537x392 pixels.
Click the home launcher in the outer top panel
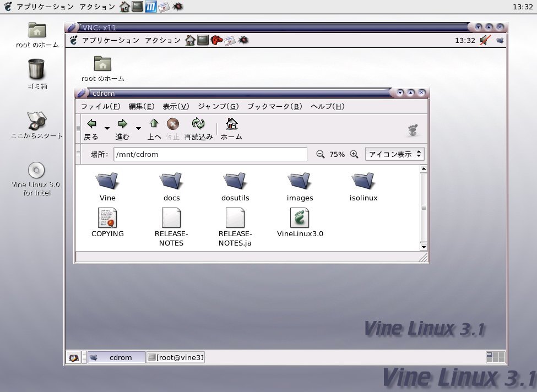tap(124, 7)
